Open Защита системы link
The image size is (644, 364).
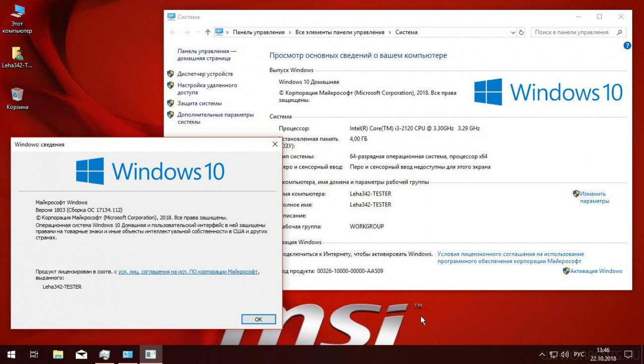(200, 104)
